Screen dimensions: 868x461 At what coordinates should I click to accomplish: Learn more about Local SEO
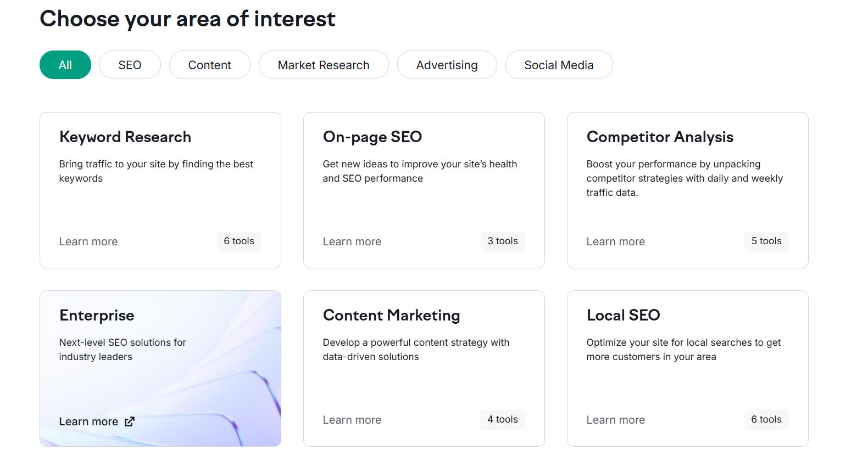pyautogui.click(x=615, y=419)
